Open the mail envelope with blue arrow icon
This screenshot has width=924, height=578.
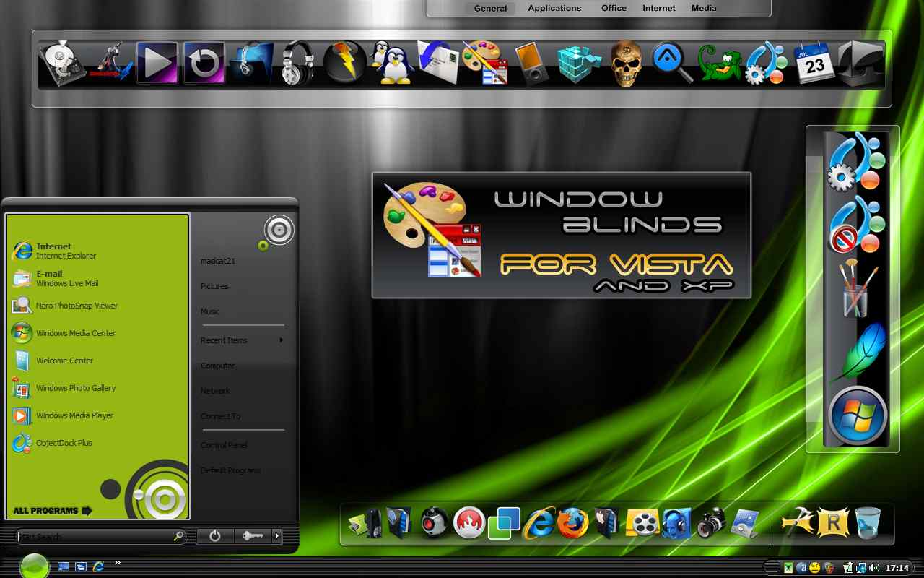[x=438, y=63]
